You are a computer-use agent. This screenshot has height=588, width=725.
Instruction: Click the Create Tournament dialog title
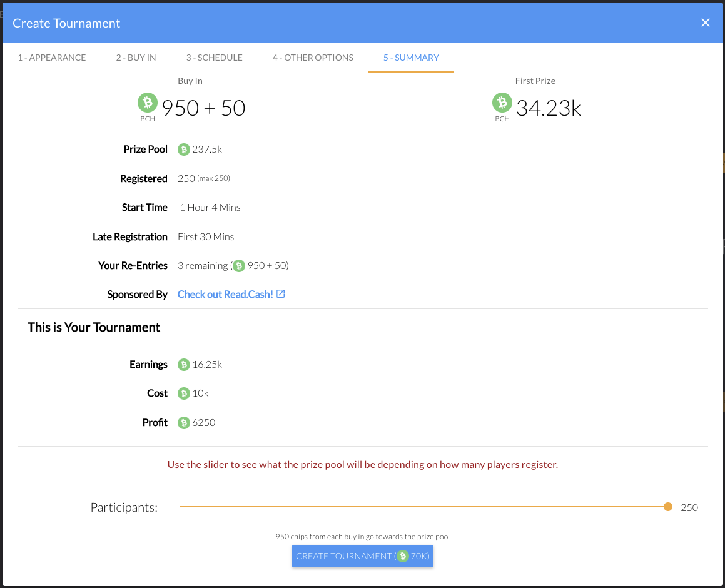[x=66, y=23]
